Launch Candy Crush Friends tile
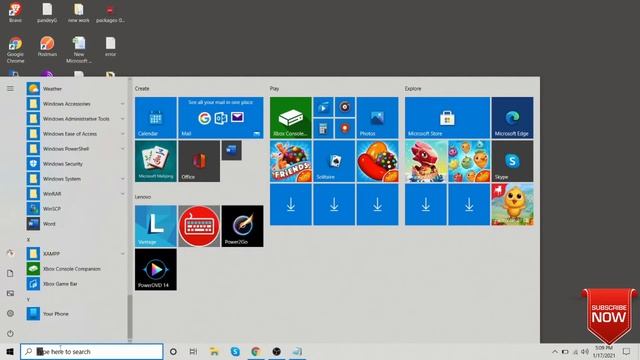This screenshot has height=360, width=640. tap(291, 161)
